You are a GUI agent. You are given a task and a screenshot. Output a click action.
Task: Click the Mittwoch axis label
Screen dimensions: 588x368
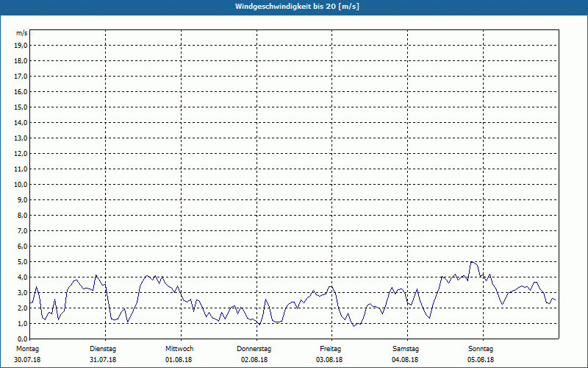pyautogui.click(x=179, y=349)
